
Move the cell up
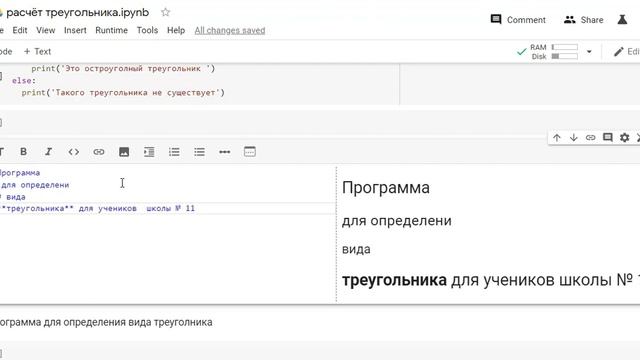557,138
